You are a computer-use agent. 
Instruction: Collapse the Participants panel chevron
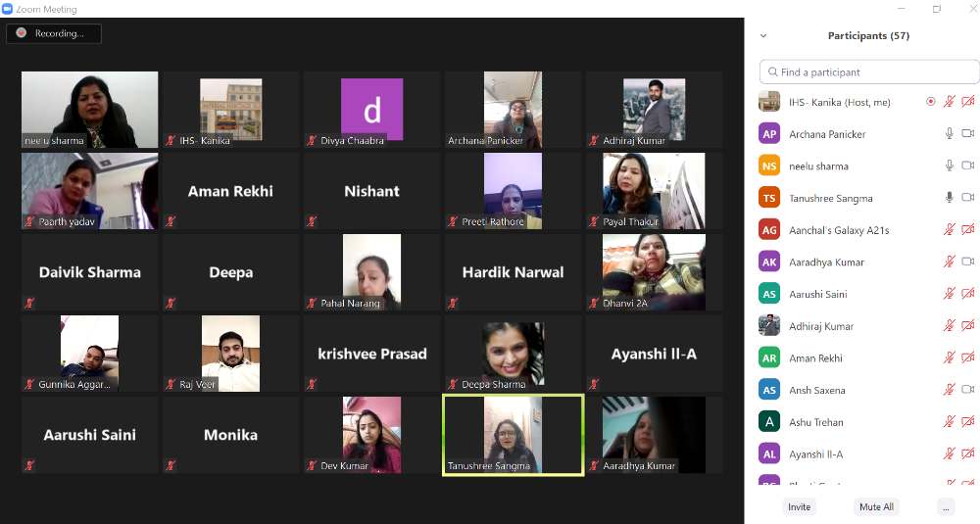click(763, 35)
